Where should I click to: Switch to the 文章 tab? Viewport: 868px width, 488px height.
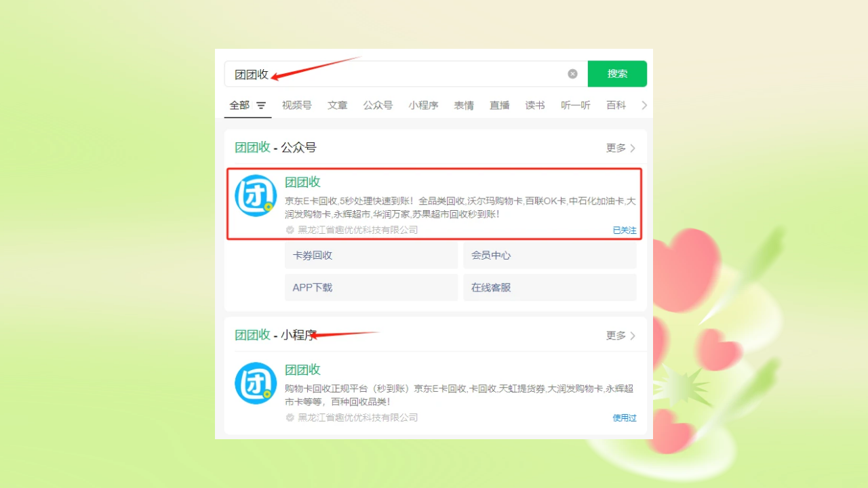338,105
